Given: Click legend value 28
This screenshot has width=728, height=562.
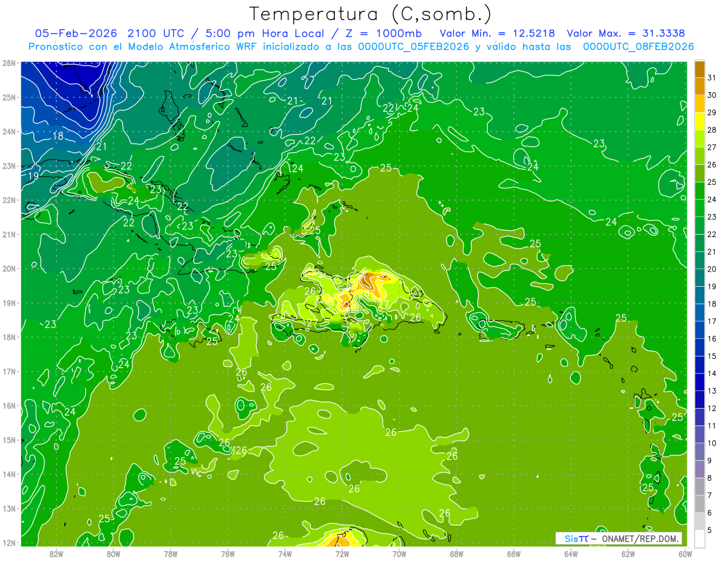Looking at the screenshot, I should (x=712, y=130).
